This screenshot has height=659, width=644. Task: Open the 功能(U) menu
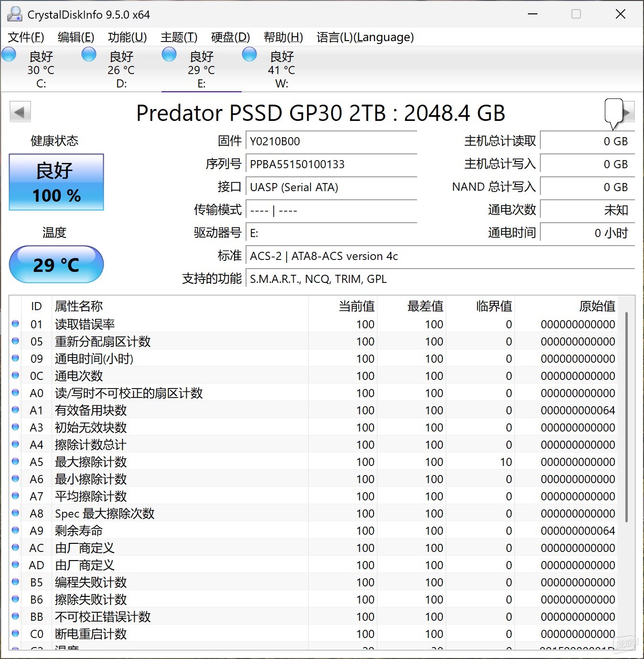[128, 37]
